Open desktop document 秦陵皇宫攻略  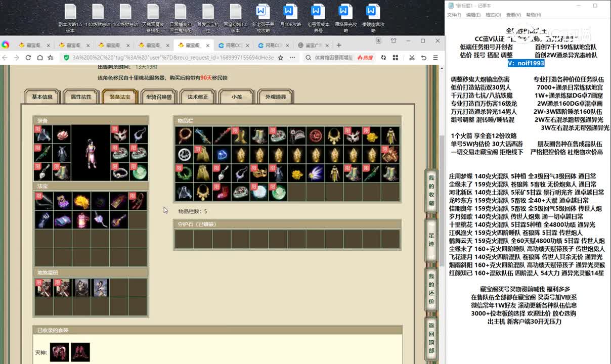[x=373, y=19]
